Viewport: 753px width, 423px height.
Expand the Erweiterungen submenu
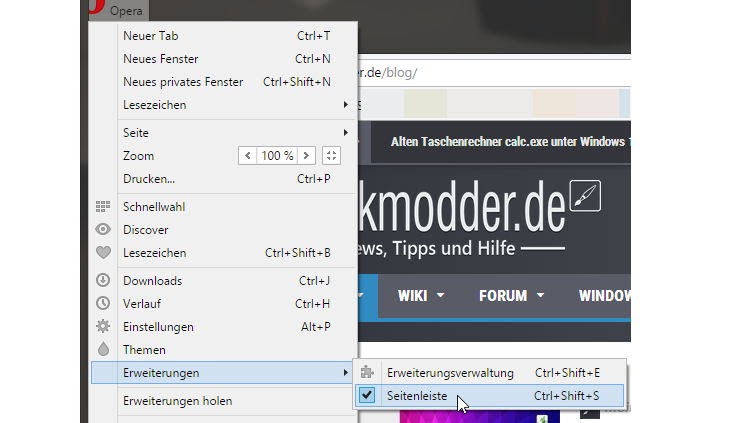coord(224,373)
